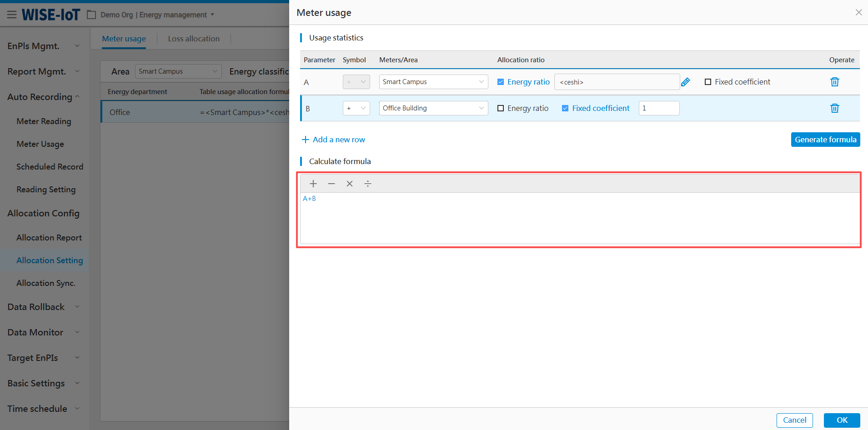Insert plus operator in formula toolbar
Image resolution: width=868 pixels, height=430 pixels.
(313, 184)
